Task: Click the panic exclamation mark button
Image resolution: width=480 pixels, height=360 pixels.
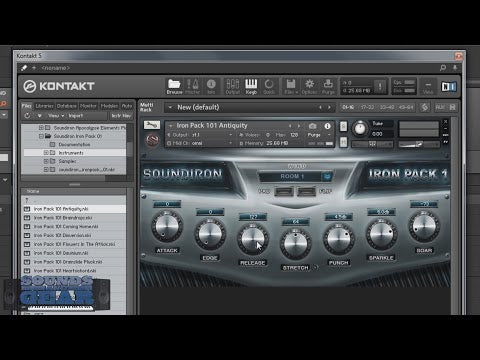Action: 380,86
